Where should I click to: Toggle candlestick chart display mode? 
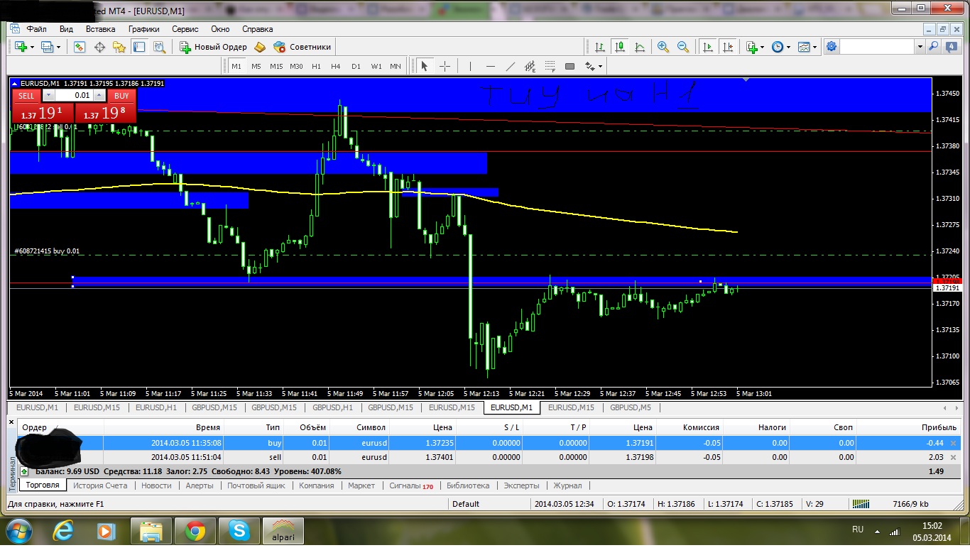[x=620, y=47]
